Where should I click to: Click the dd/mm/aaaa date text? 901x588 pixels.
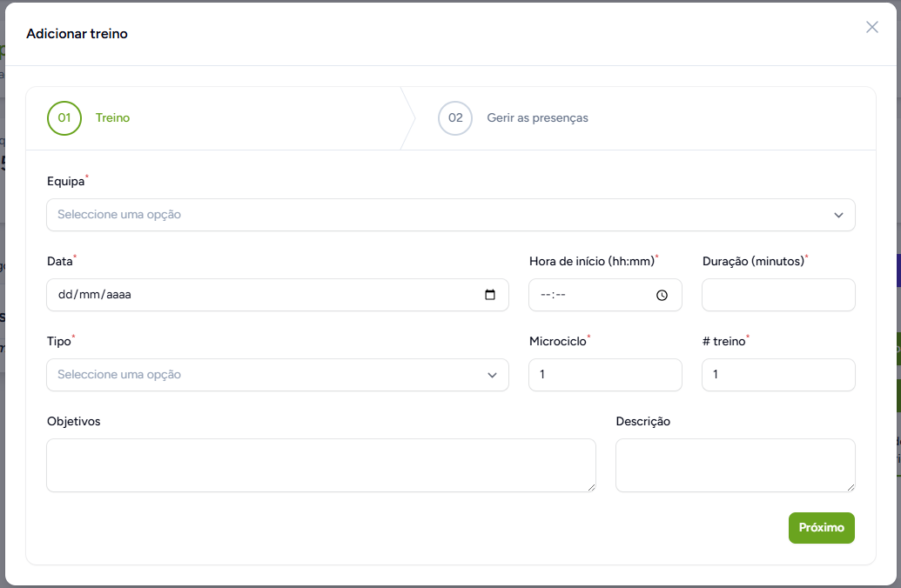pos(95,295)
